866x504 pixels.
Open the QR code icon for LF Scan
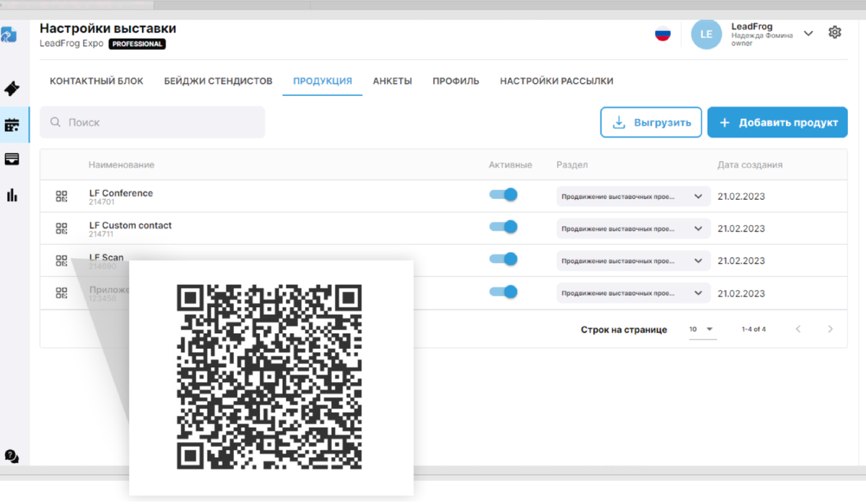61,261
